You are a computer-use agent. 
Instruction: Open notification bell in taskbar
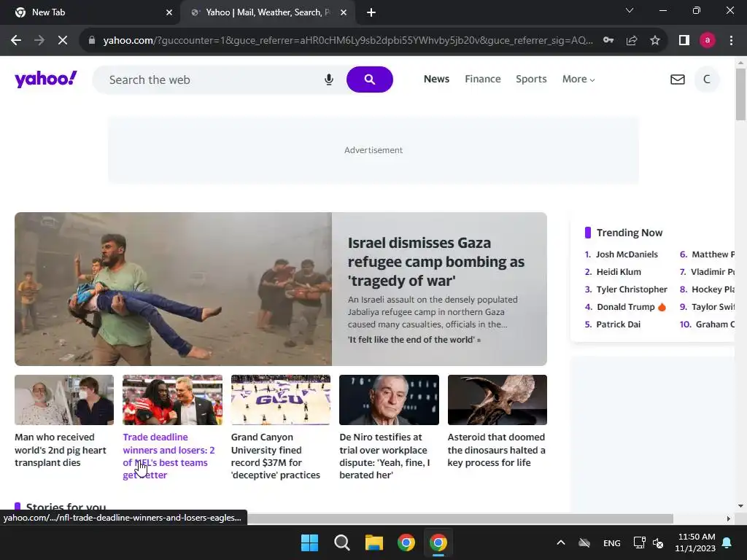pos(727,542)
